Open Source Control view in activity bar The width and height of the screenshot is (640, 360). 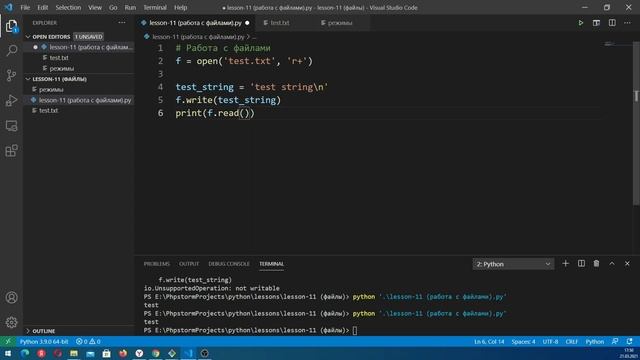pos(11,76)
